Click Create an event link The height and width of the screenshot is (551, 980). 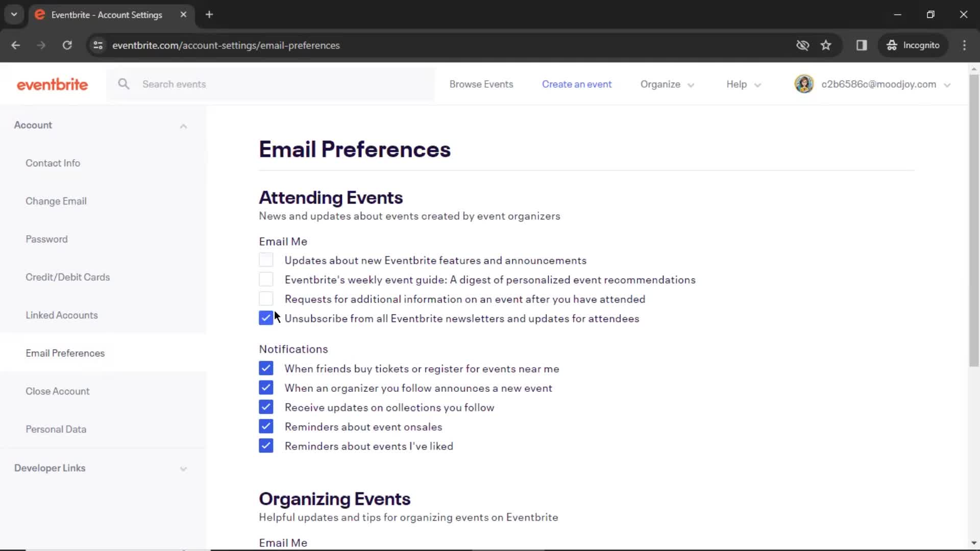(x=576, y=84)
